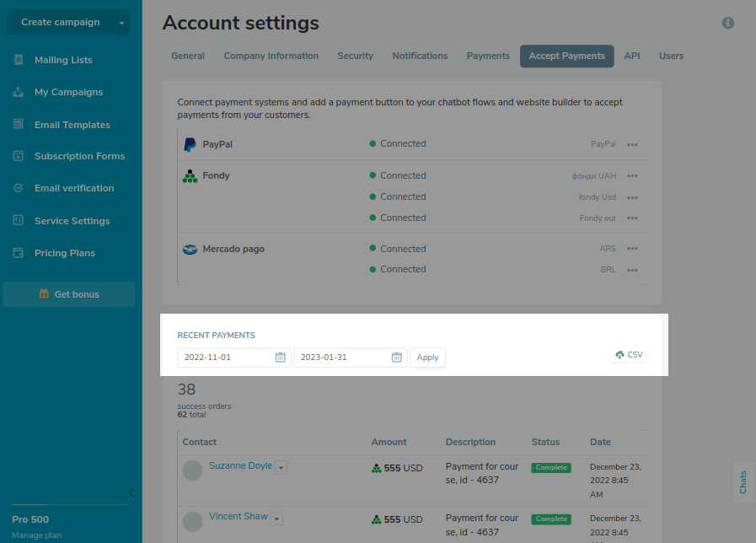Click the Mailing Lists sidebar icon
Image resolution: width=756 pixels, height=543 pixels.
18,60
